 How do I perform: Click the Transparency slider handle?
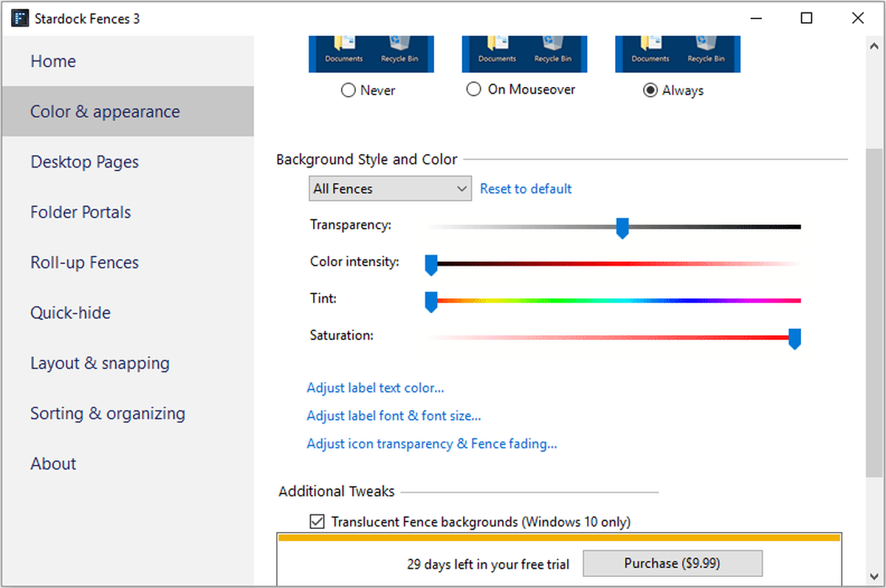(622, 228)
